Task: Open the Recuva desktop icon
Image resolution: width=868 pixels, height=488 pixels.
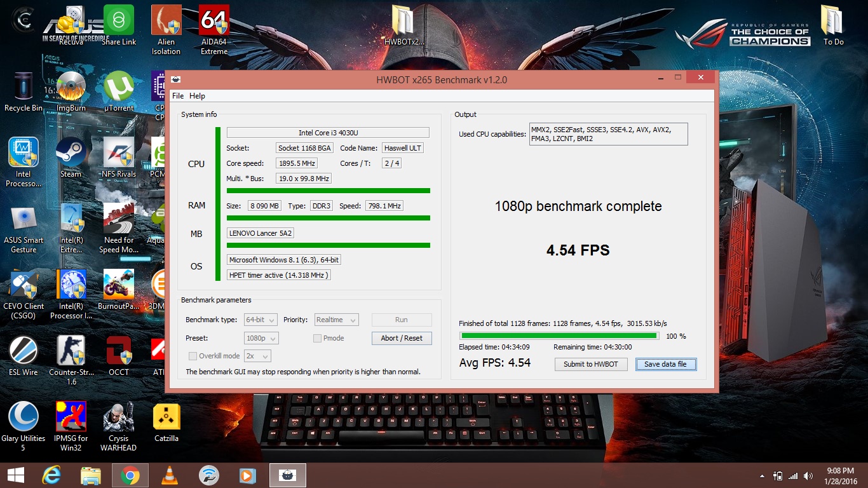Action: 71,27
